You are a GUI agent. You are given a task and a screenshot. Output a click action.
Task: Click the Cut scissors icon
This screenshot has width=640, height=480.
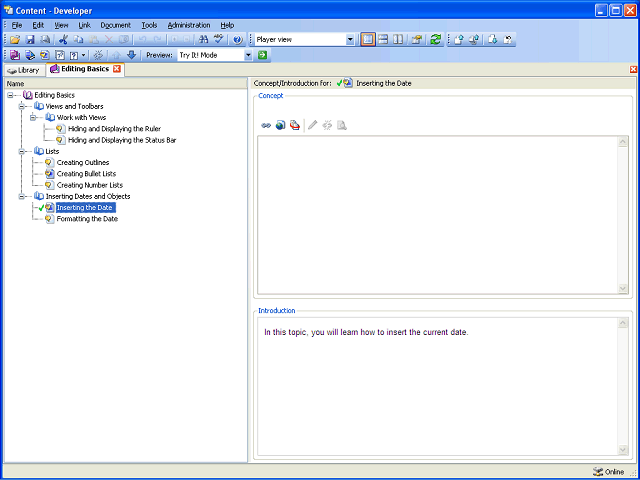pos(63,40)
